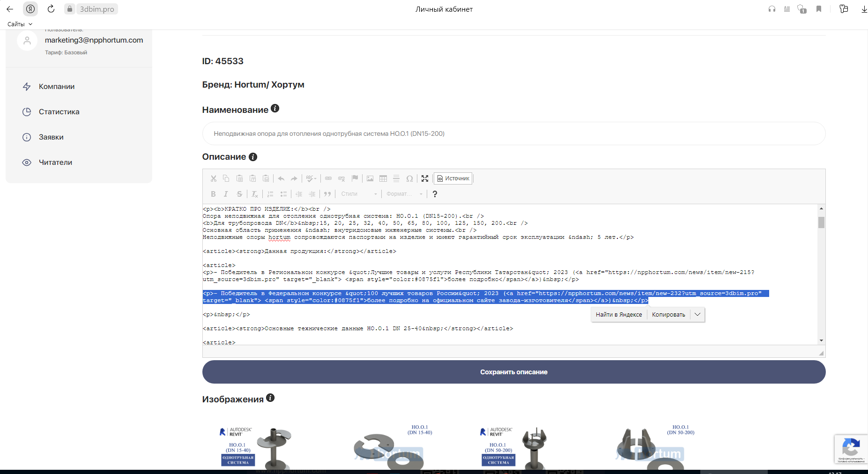Click the Copy icon in editor toolbar

point(226,178)
